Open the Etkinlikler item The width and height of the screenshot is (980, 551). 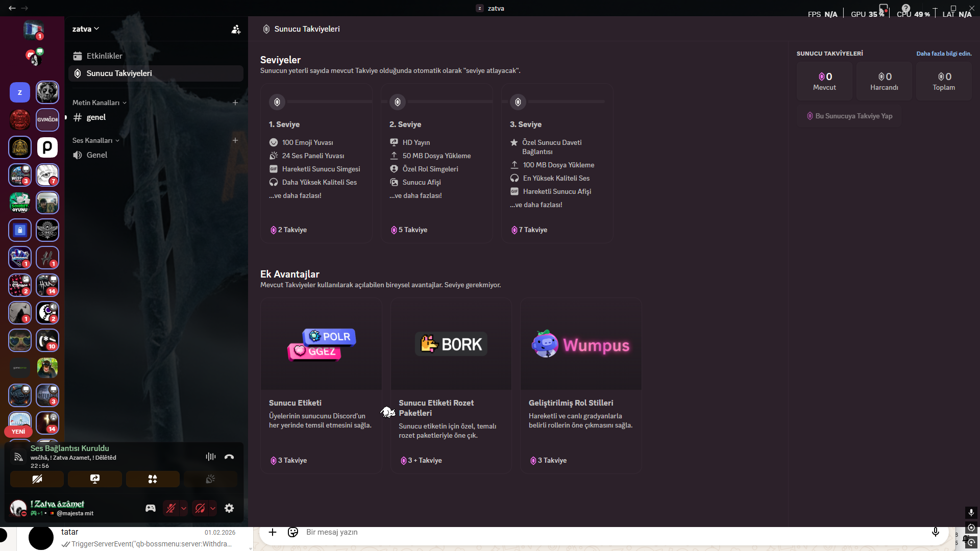(x=156, y=56)
